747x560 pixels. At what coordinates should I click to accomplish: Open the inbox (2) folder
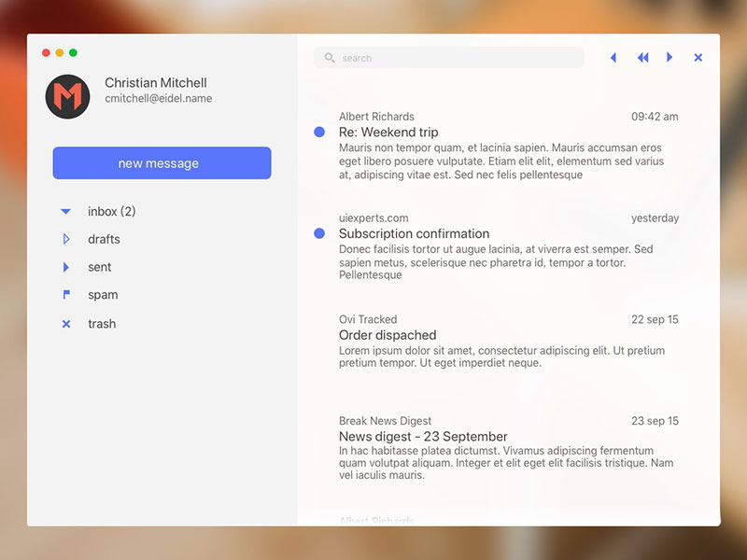111,212
